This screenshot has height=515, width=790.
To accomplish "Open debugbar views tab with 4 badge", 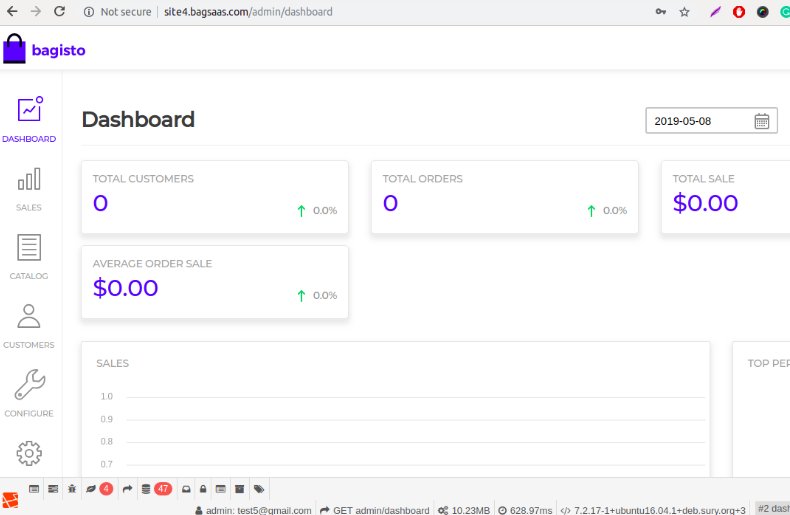I will (x=99, y=489).
